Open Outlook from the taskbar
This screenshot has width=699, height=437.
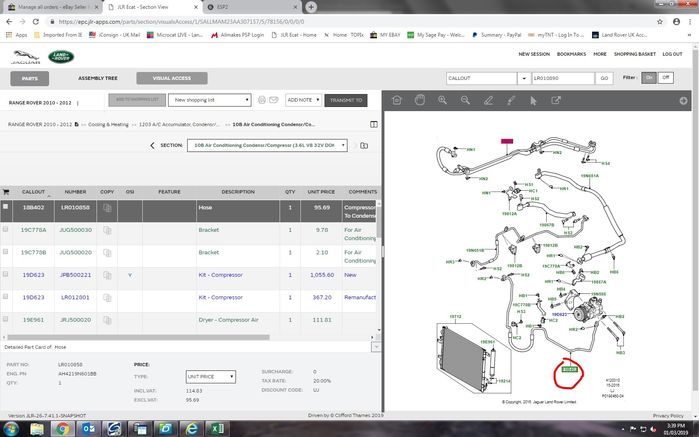click(89, 429)
